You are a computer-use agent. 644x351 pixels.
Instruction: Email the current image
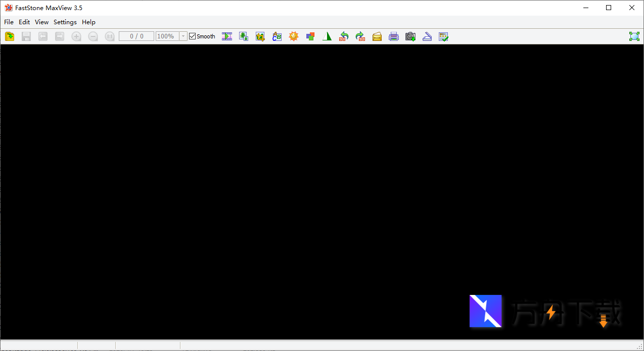[x=377, y=36]
